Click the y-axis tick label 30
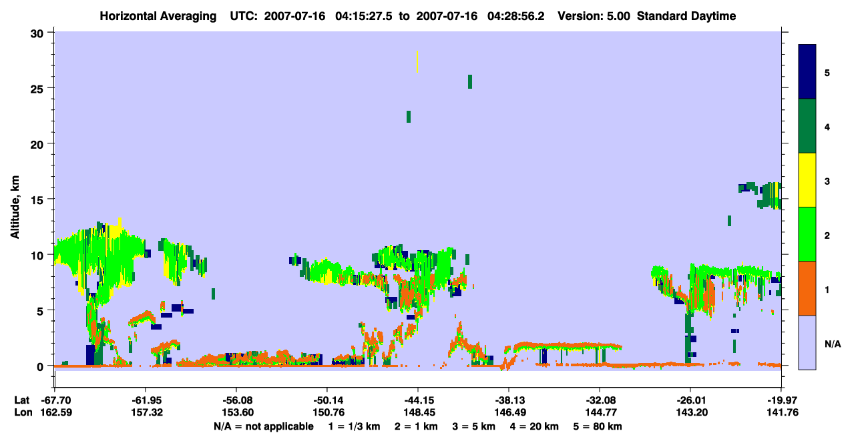Viewport: 868px width, 445px height. tap(39, 33)
